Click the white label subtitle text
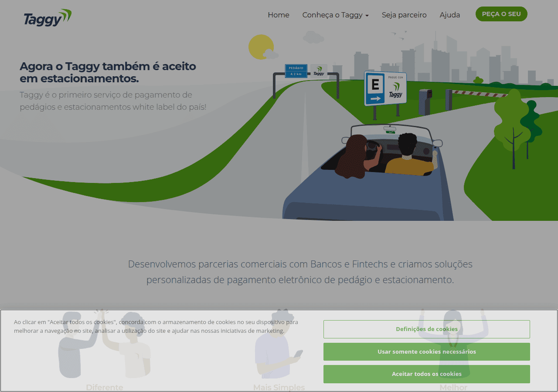Image resolution: width=558 pixels, height=392 pixels. 113,101
